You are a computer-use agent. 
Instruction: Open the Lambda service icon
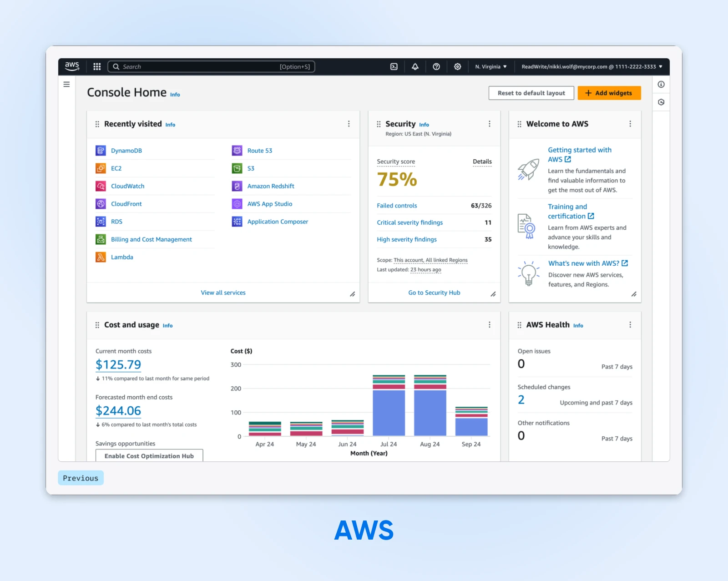[101, 257]
